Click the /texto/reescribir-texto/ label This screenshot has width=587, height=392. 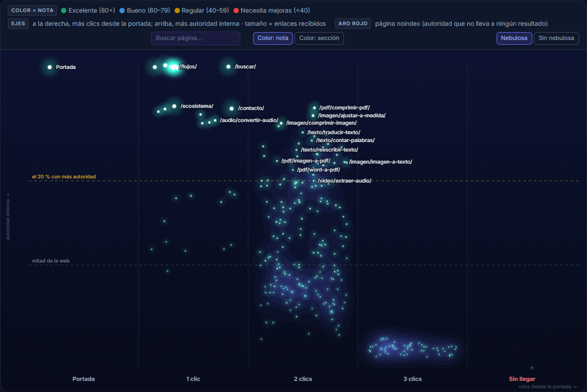point(329,149)
